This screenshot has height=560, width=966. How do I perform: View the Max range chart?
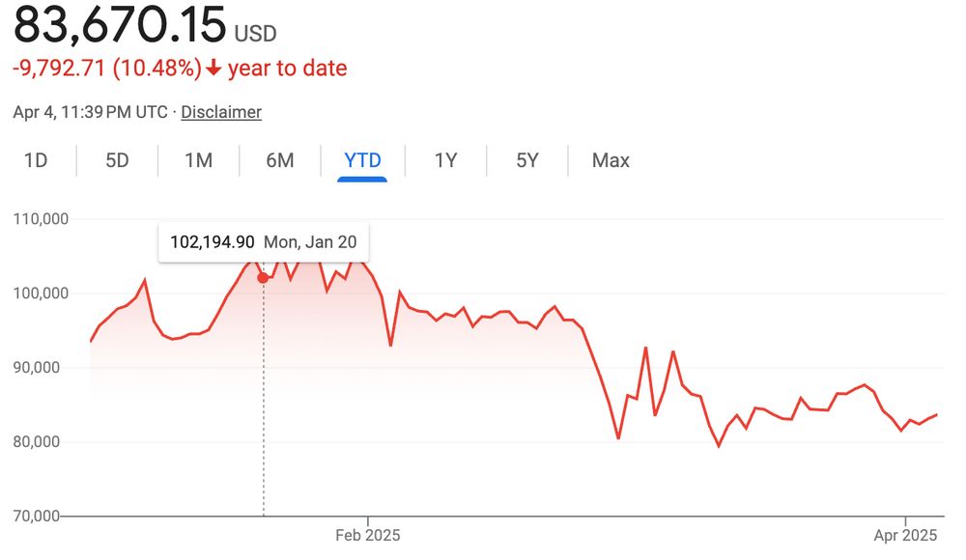(x=611, y=161)
